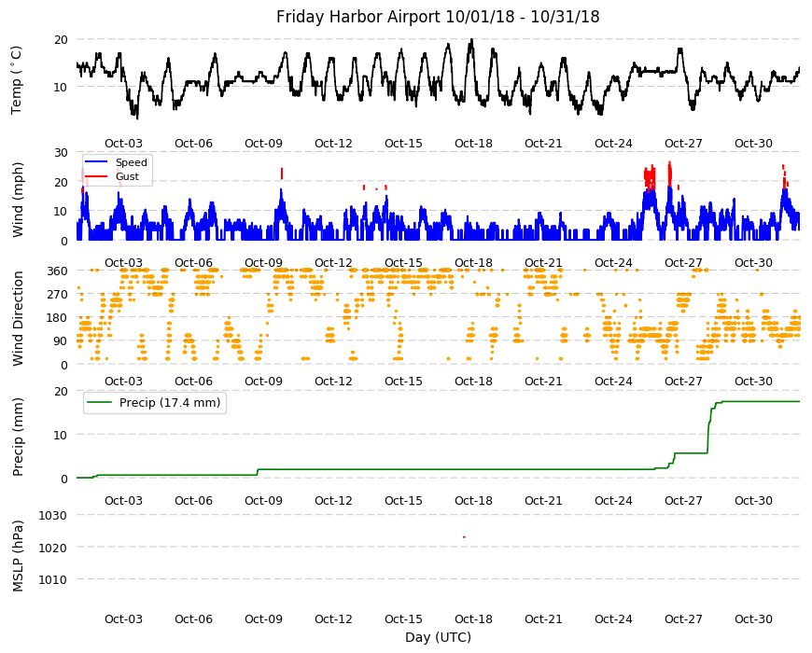Click the Oct-09 label under temperature chart
Screen dimensions: 812x653
(263, 144)
